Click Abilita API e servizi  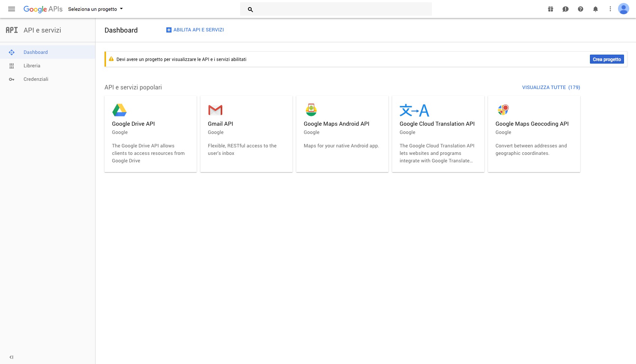[x=195, y=30]
